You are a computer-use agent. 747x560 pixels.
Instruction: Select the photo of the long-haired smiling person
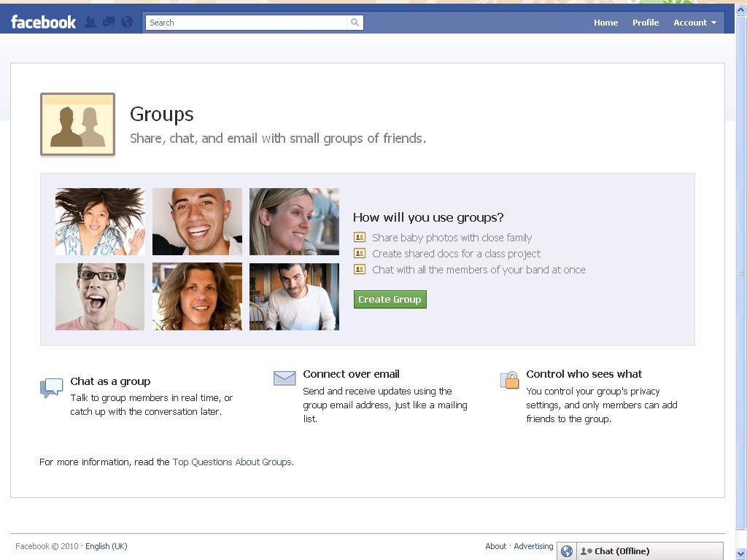(197, 297)
